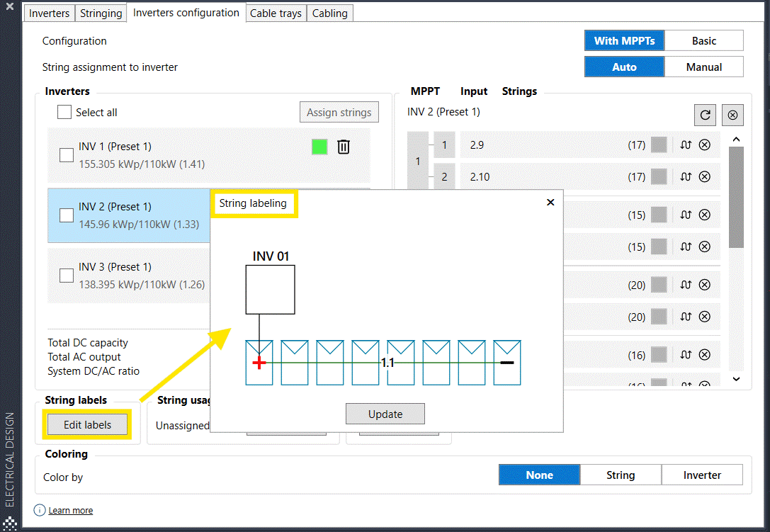Check the INV 3 checkbox
The image size is (770, 532).
pos(66,275)
